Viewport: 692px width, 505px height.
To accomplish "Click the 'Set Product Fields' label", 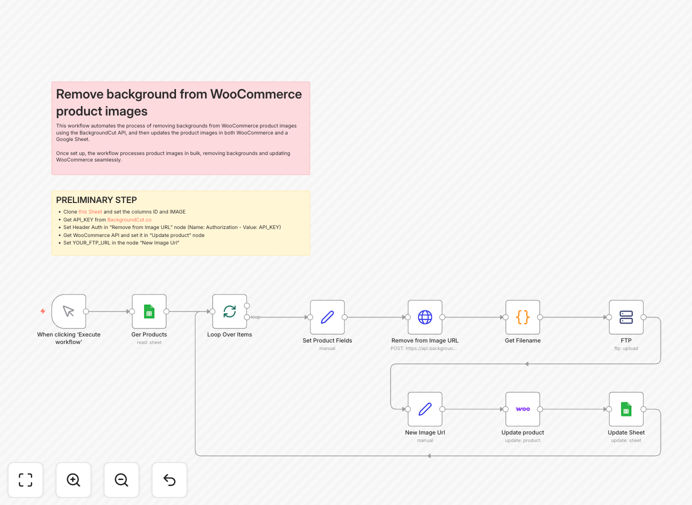I will pyautogui.click(x=327, y=340).
